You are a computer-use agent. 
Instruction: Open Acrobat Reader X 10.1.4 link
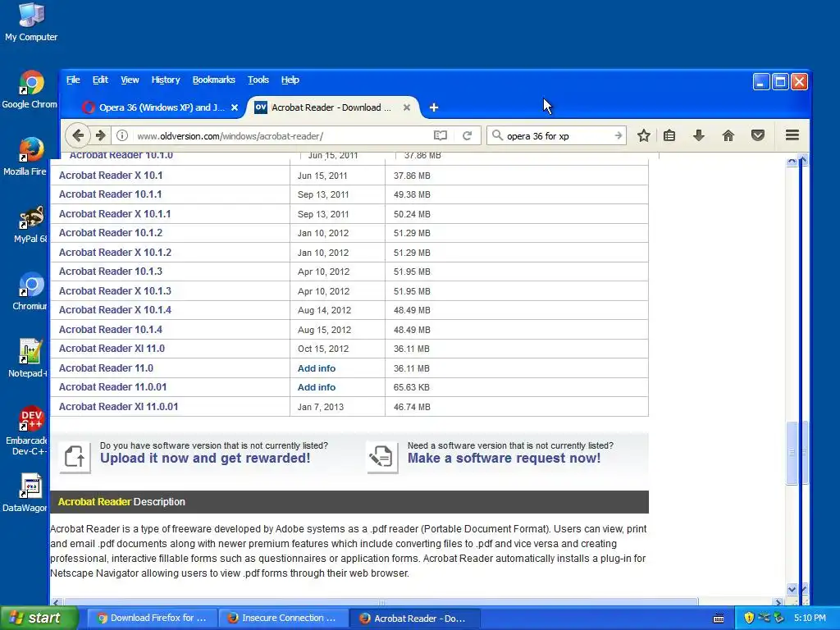click(x=115, y=310)
